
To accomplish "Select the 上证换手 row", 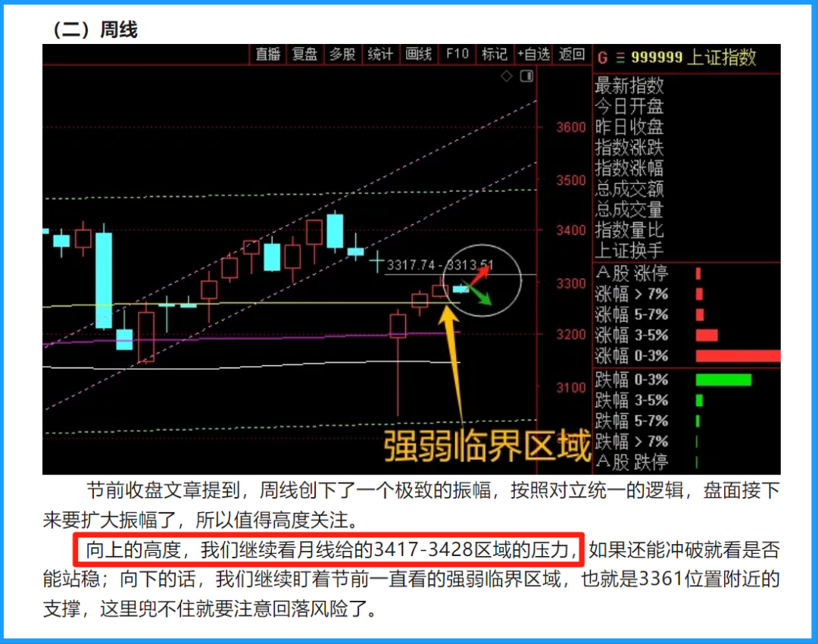I will [629, 251].
